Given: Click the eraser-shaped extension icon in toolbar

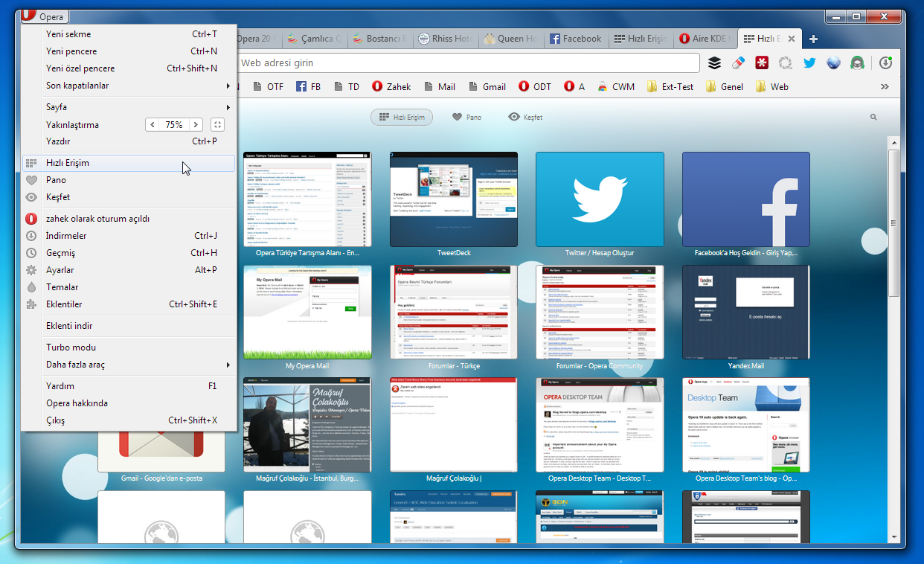Looking at the screenshot, I should pyautogui.click(x=738, y=63).
